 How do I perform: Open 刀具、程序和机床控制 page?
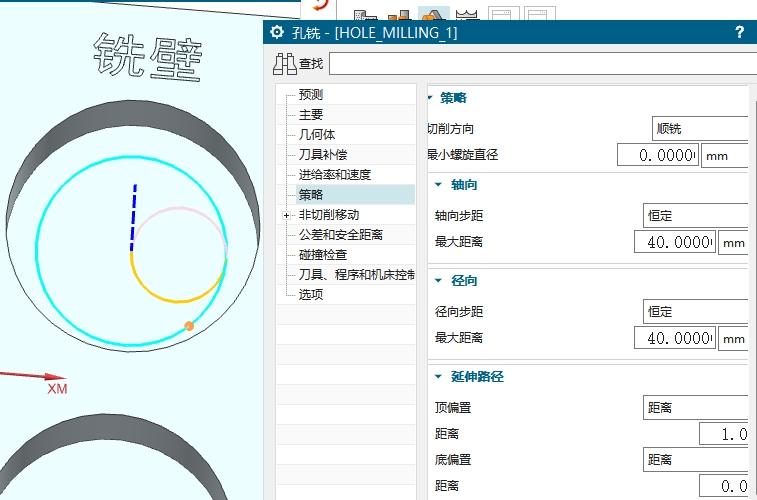click(356, 275)
